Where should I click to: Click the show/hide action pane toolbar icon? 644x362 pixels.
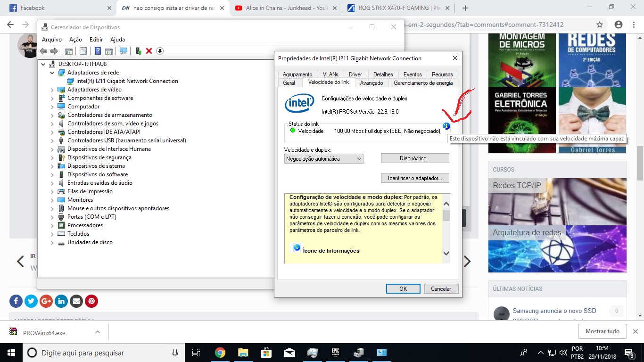point(109,51)
